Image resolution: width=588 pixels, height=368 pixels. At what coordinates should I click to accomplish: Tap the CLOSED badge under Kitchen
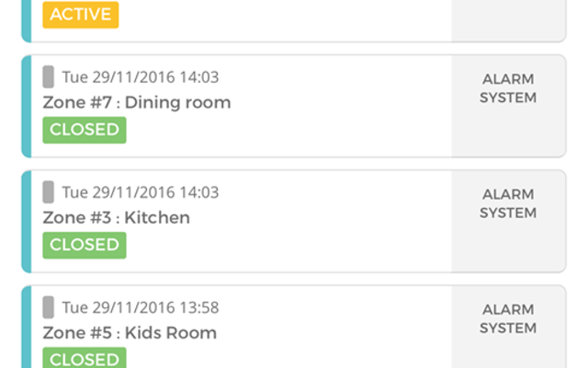[x=84, y=245]
